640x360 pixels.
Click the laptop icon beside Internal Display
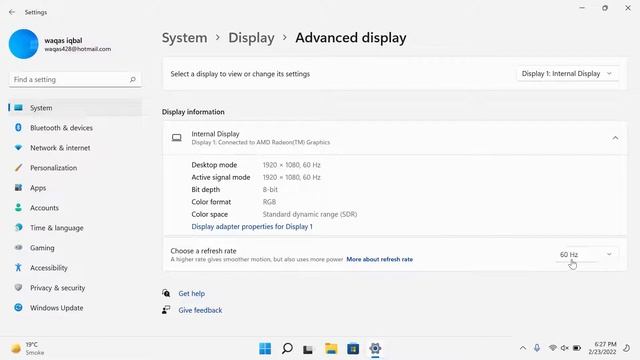177,138
